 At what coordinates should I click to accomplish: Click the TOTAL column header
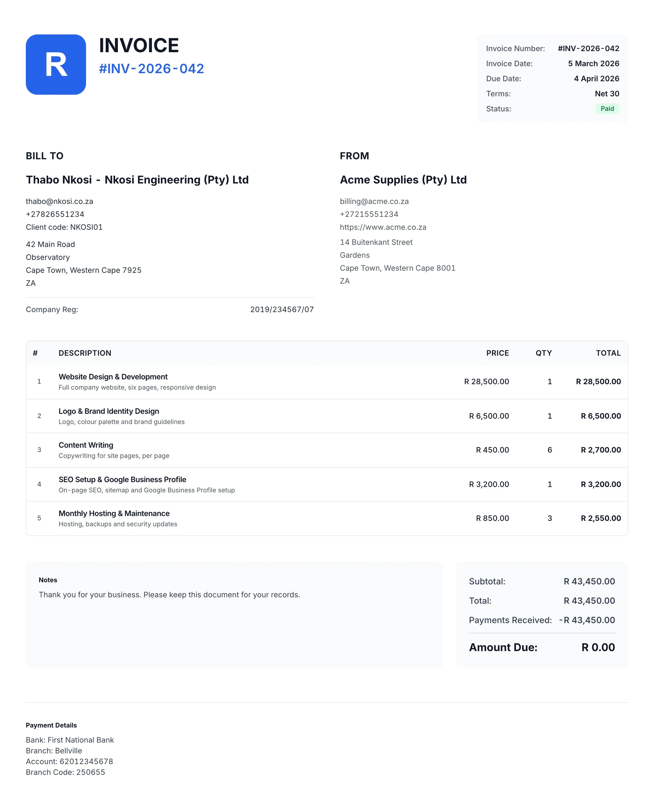(608, 353)
